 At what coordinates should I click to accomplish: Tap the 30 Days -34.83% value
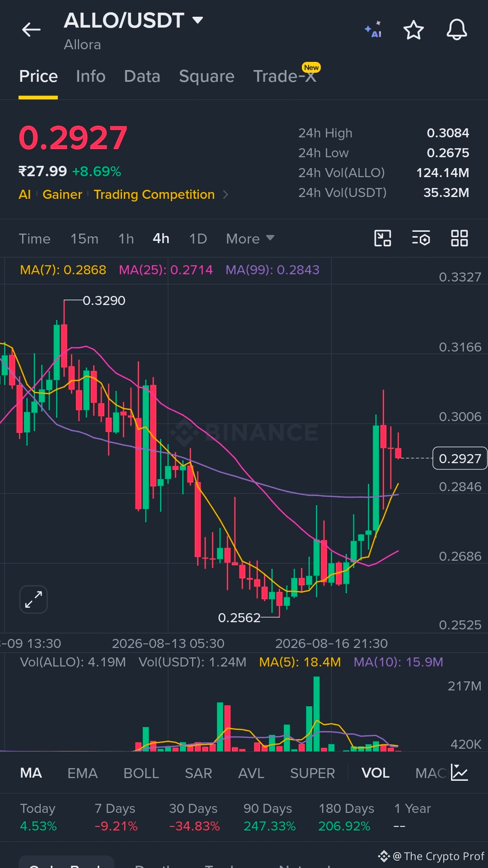[x=194, y=826]
